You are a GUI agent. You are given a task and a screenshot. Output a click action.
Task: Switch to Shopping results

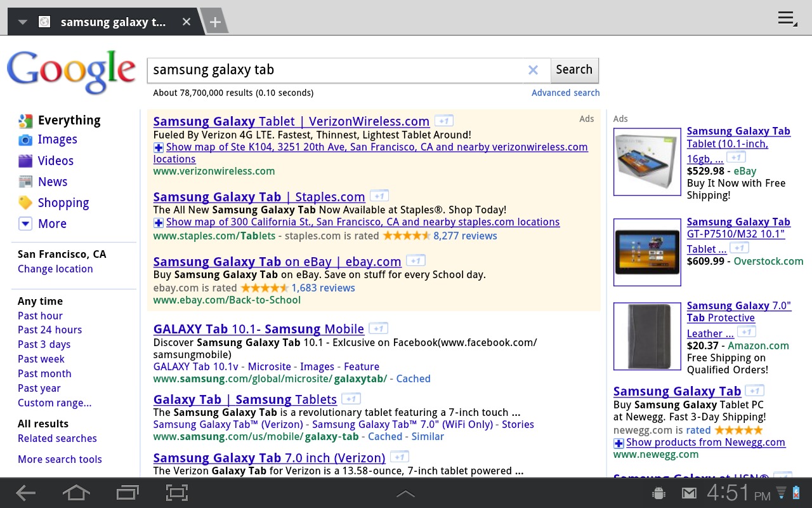click(63, 203)
